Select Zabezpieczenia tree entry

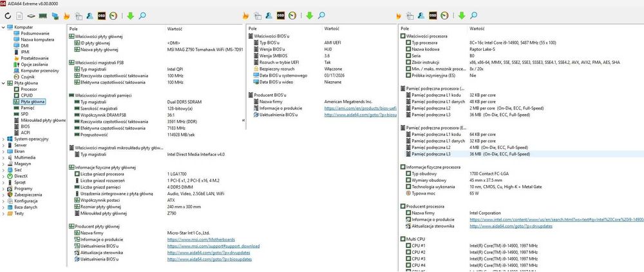tap(28, 195)
